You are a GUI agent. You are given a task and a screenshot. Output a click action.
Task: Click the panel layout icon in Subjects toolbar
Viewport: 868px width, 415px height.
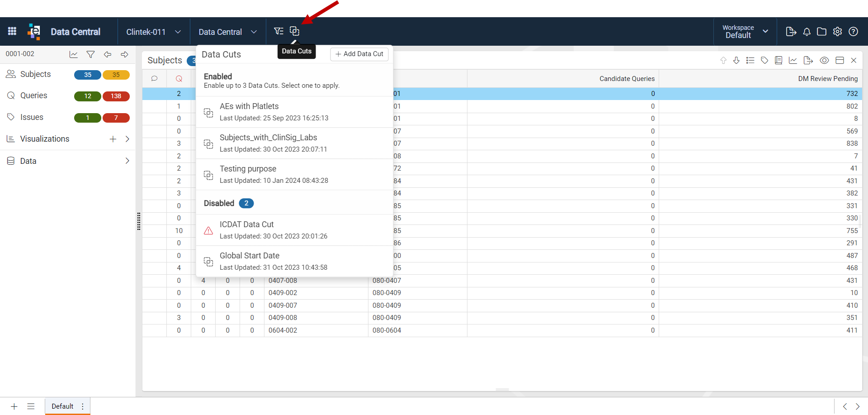840,60
